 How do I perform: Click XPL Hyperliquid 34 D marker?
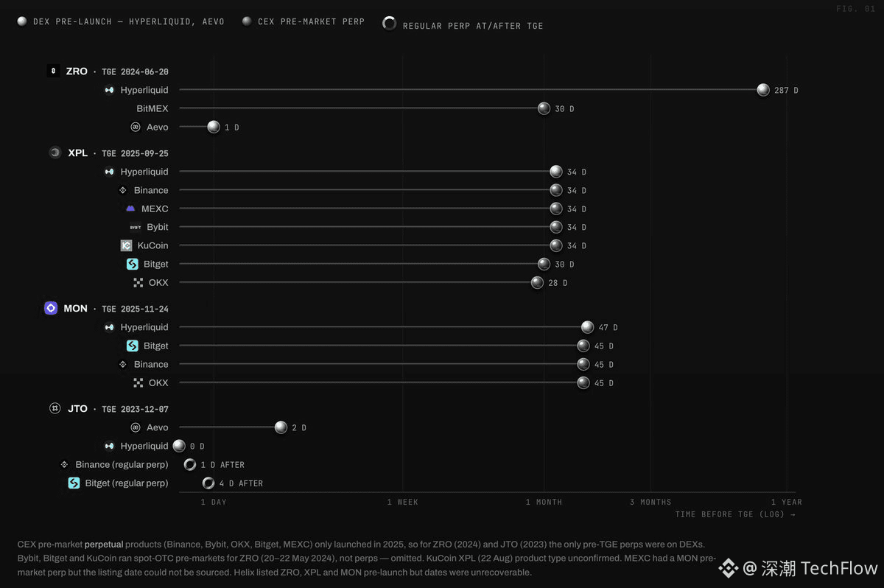click(556, 172)
